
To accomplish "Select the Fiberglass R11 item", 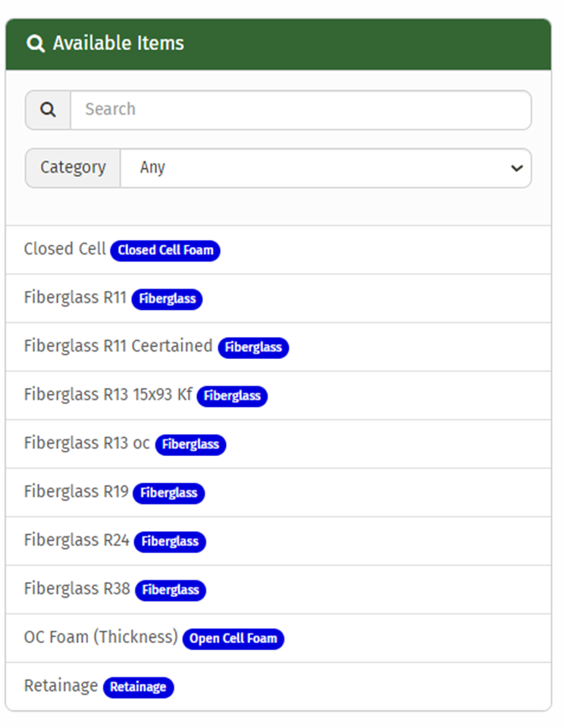I will [75, 298].
